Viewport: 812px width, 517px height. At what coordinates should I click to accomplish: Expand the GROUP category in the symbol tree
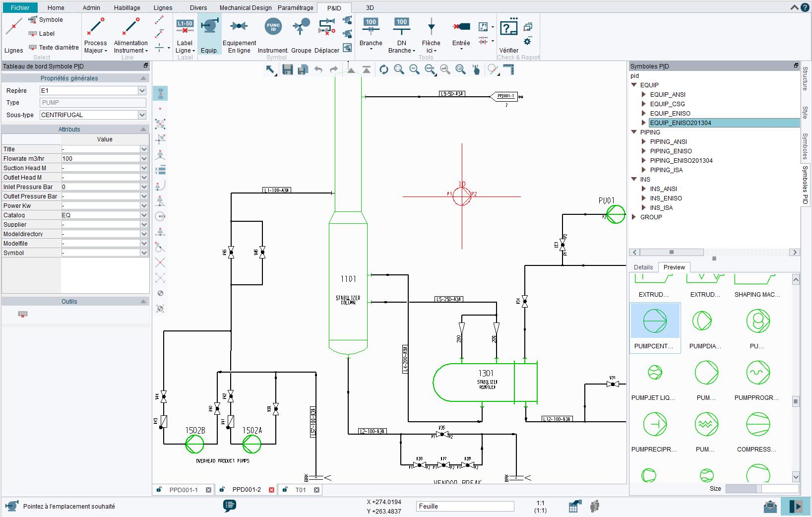coord(634,217)
